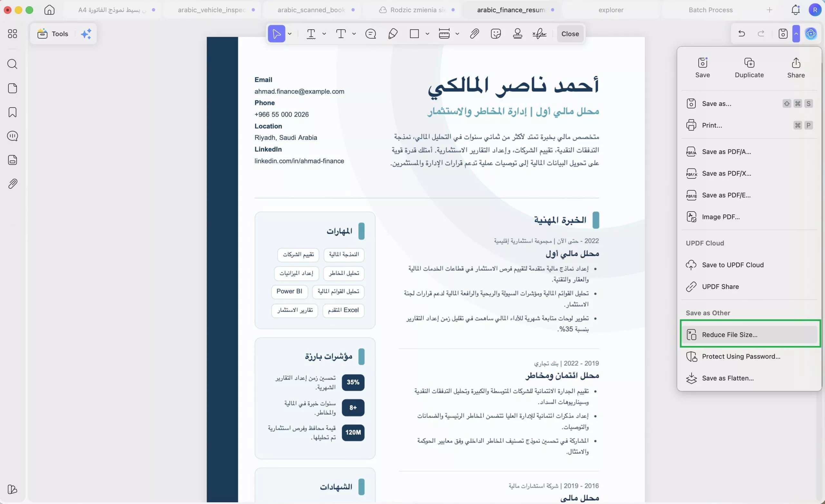Switch to arabic_scanned_book tab
The image size is (825, 504).
tap(312, 10)
